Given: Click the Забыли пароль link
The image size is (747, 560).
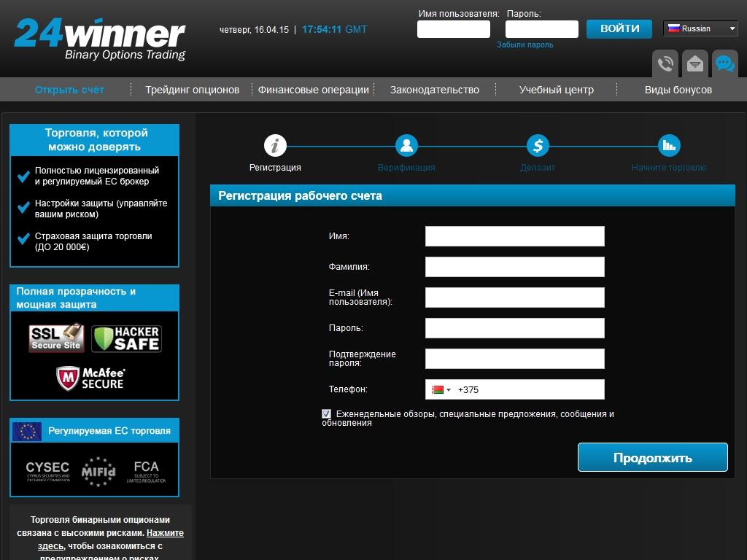Looking at the screenshot, I should (x=525, y=44).
